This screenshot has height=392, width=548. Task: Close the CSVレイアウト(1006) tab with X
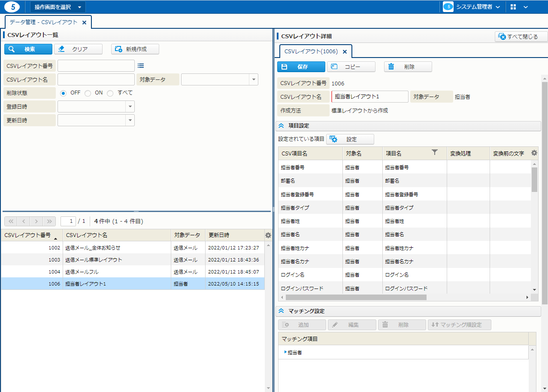coord(345,52)
